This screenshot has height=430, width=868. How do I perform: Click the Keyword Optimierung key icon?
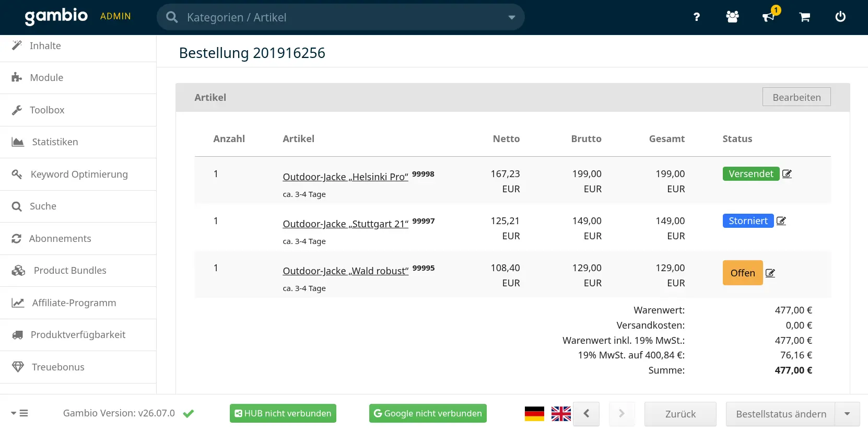coord(17,174)
